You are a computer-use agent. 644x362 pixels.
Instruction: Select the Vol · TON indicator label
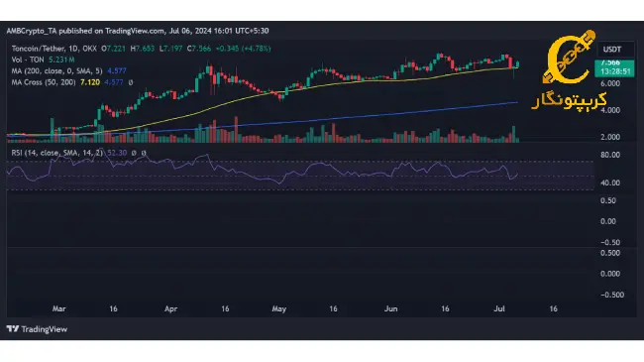tap(28, 60)
